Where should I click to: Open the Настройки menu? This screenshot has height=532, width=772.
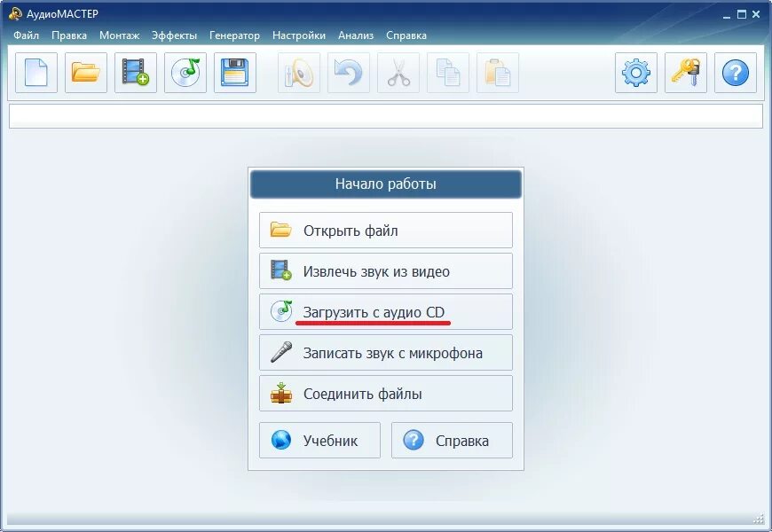[299, 35]
